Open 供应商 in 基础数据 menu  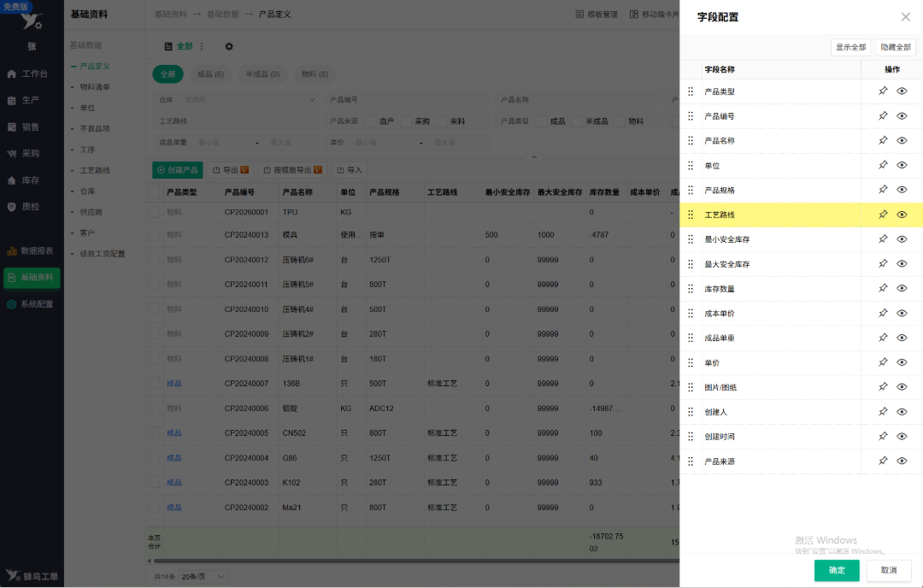pyautogui.click(x=91, y=212)
